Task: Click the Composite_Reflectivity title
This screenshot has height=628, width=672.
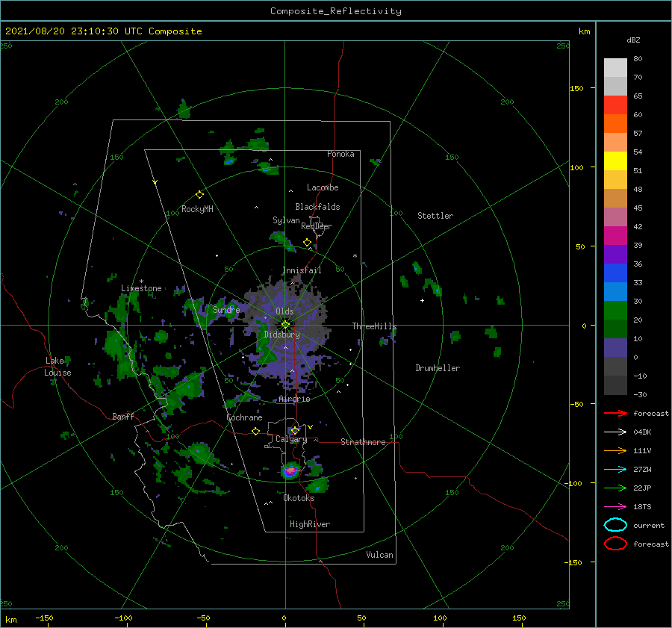Action: pos(335,11)
